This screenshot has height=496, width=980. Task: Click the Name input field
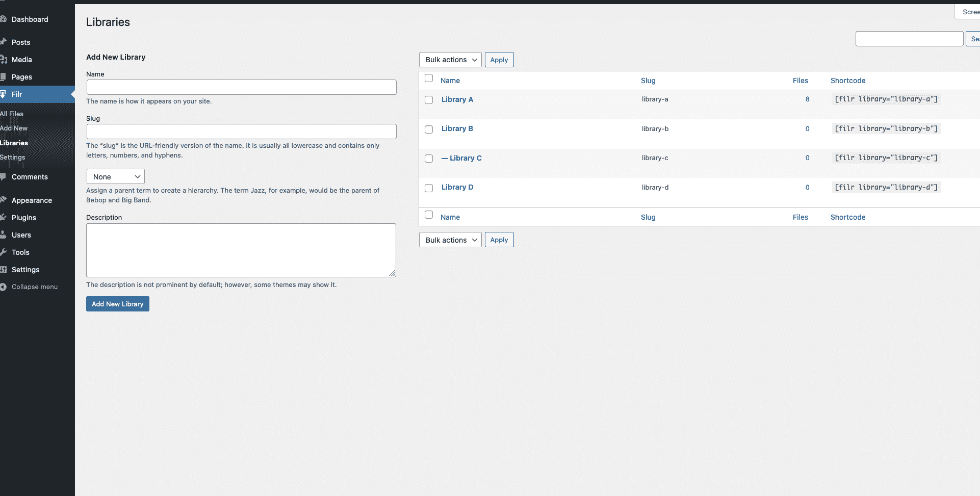pos(242,87)
